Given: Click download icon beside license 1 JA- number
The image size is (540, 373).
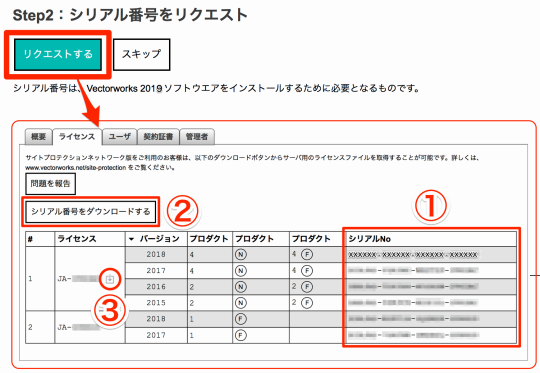Looking at the screenshot, I should (x=110, y=279).
